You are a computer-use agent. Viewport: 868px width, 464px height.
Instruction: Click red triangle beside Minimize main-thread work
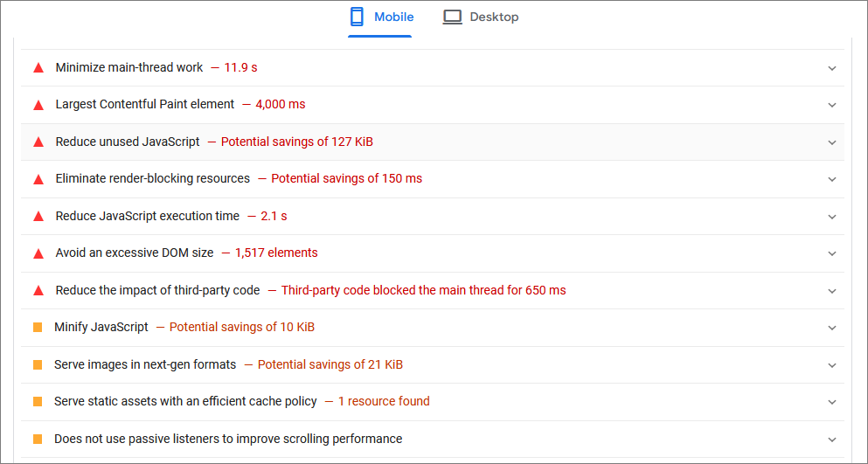click(38, 68)
